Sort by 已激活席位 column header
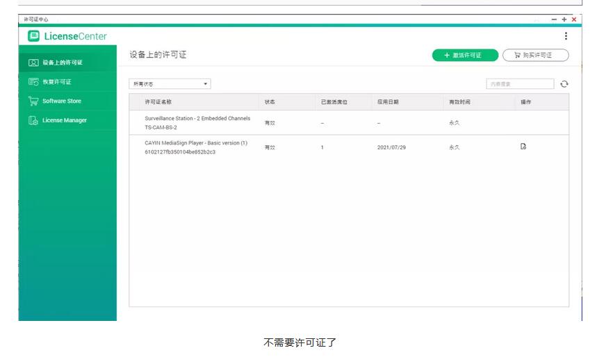This screenshot has width=604, height=364. (334, 101)
